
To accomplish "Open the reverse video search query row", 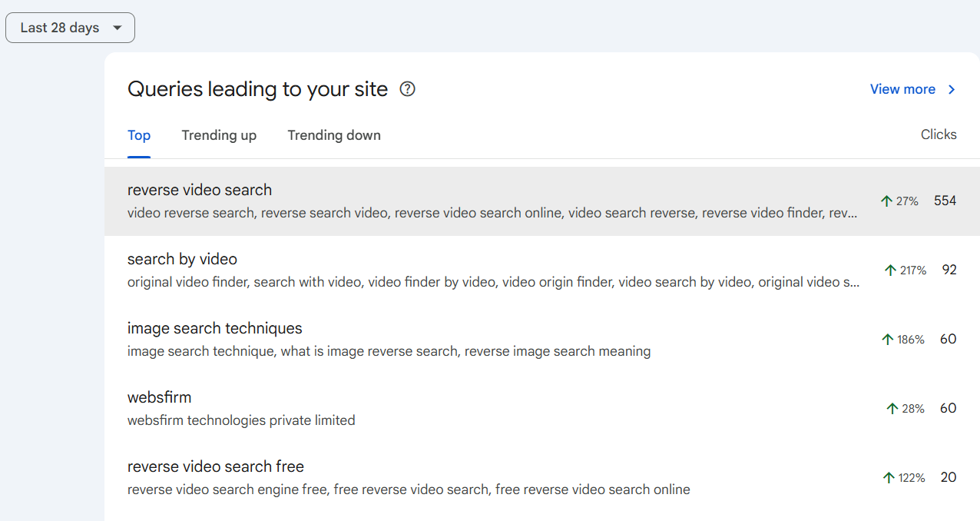I will (200, 190).
